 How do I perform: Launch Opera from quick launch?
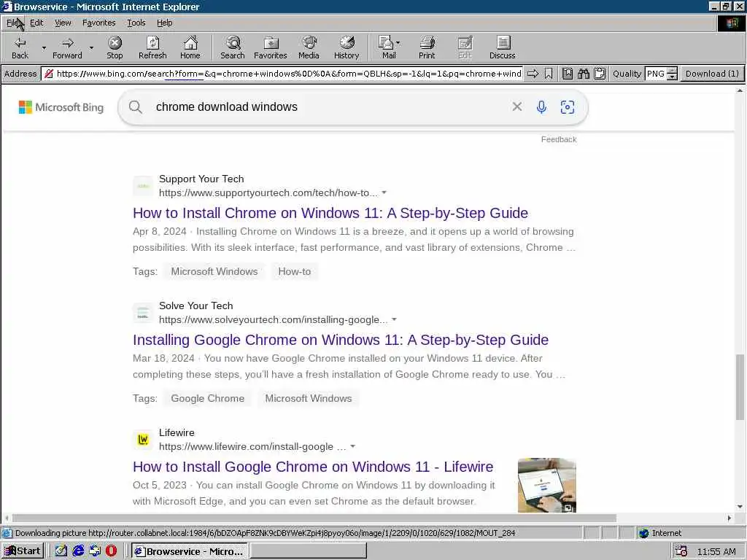coord(111,551)
